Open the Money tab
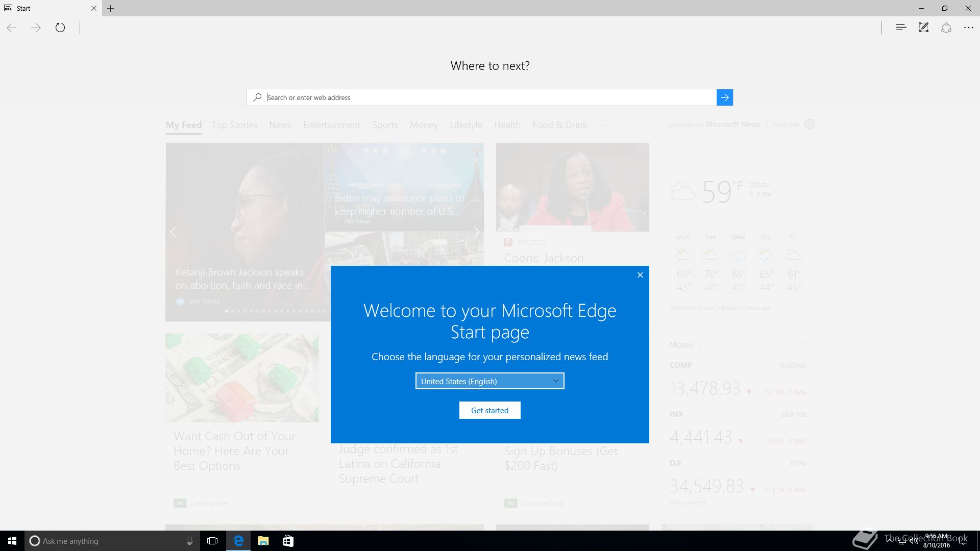Viewport: 980px width, 551px height. pos(424,125)
